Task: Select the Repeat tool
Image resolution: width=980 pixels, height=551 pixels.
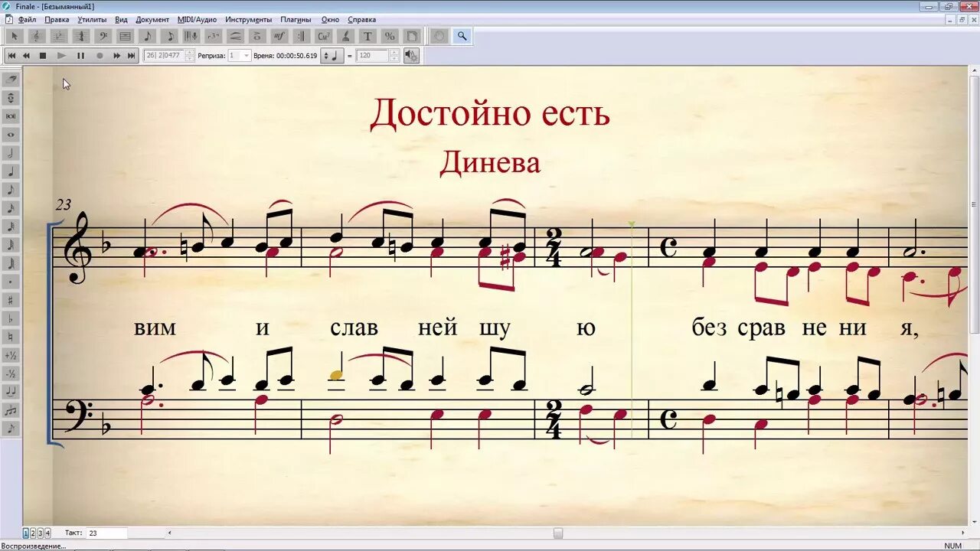Action: 301,36
